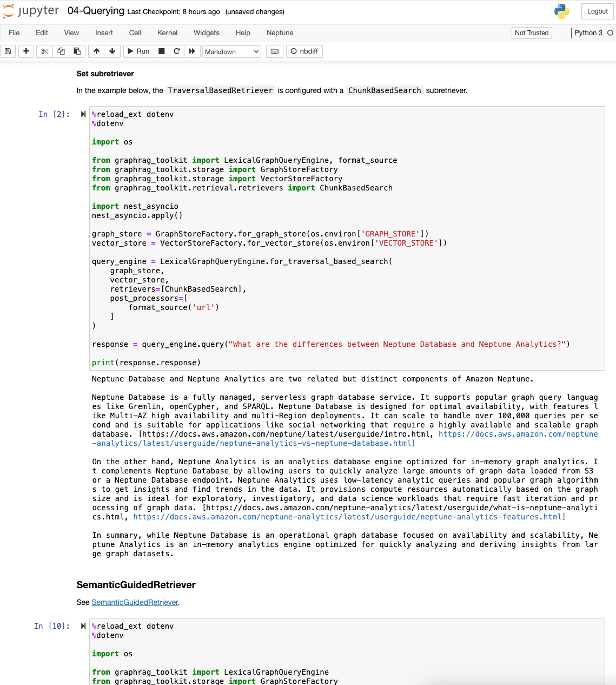616x685 pixels.
Task: Open the View menu
Action: coord(71,33)
